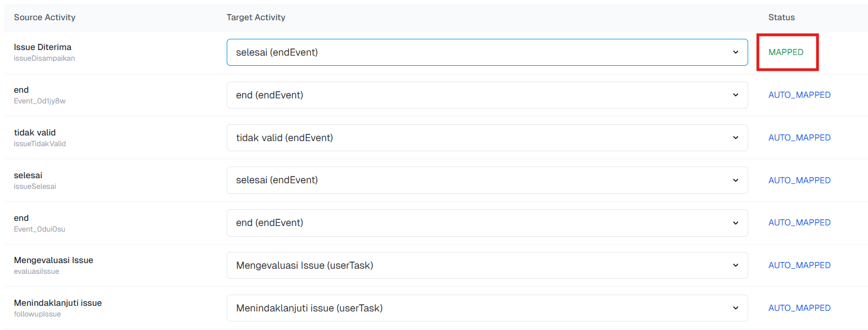Click AUTO_MAPPED status in the issueTidakValid row
The width and height of the screenshot is (868, 330).
click(799, 138)
